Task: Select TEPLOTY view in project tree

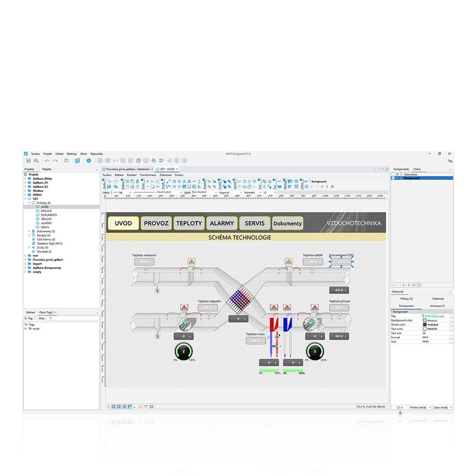Action: tap(46, 219)
